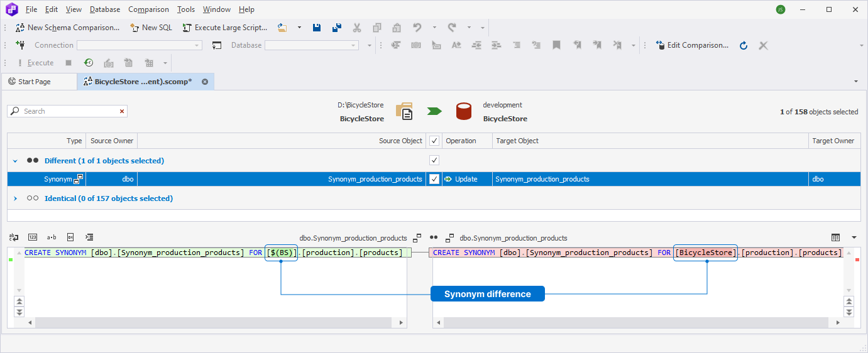Expand the Open file dropdown arrow
The width and height of the screenshot is (868, 353).
coord(299,28)
